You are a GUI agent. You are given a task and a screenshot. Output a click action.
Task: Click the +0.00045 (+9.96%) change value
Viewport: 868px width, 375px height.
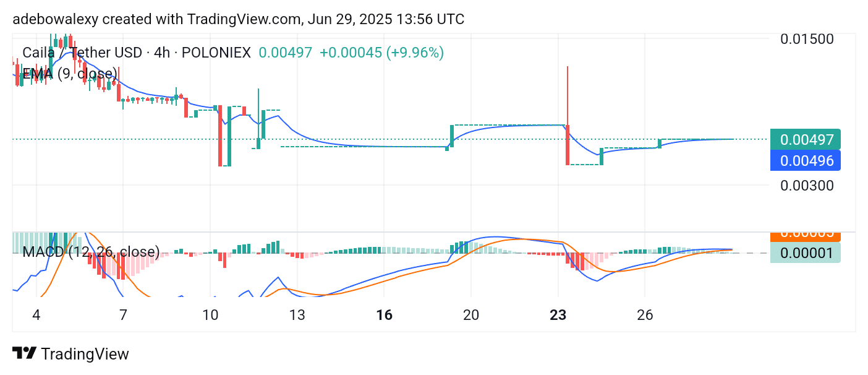coord(381,53)
